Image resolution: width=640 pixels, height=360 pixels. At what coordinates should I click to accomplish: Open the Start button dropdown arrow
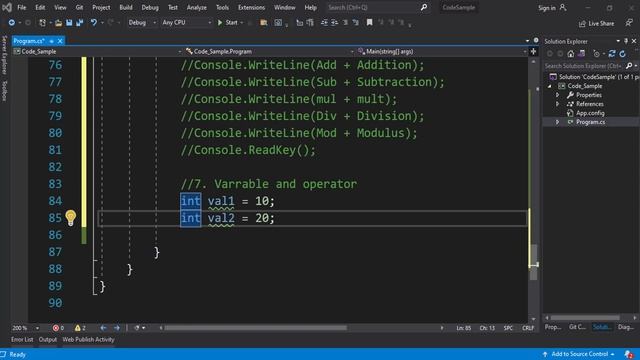[x=242, y=23]
